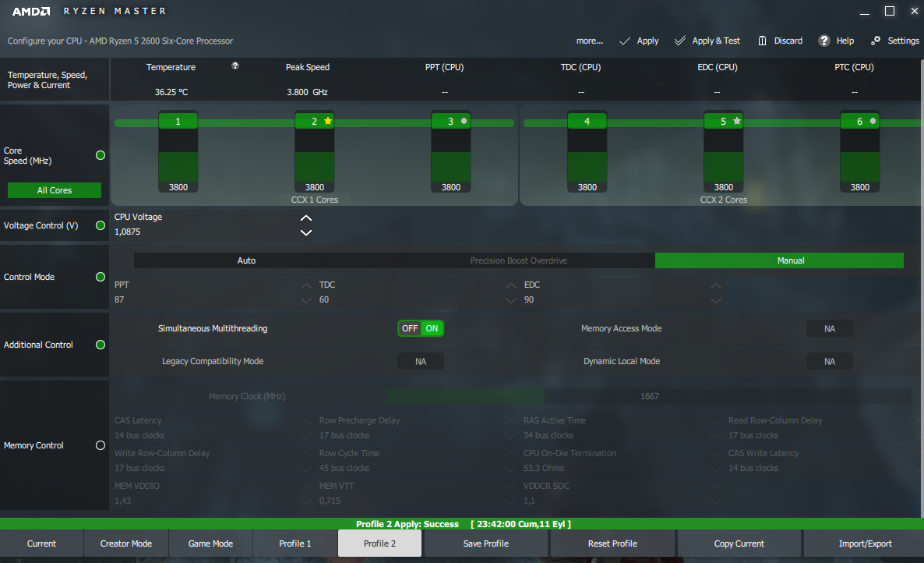Open Settings gear icon
This screenshot has height=563, width=924.
[x=876, y=40]
